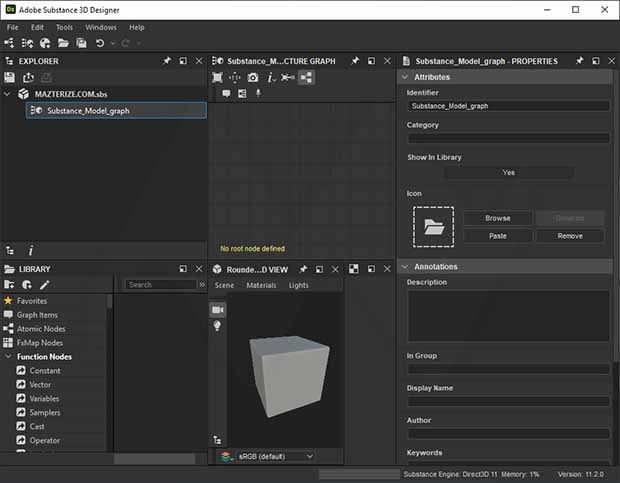Collapse the Annotations section
620x483 pixels.
pos(405,267)
